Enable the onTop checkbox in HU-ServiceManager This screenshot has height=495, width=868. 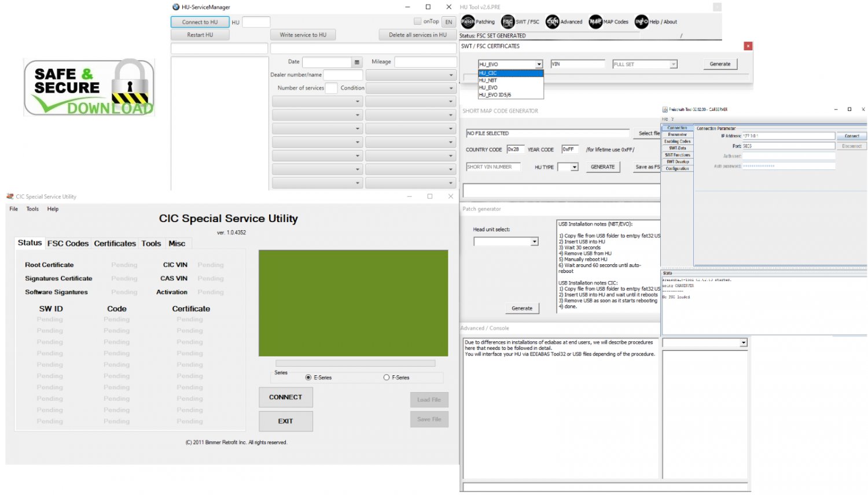[417, 21]
